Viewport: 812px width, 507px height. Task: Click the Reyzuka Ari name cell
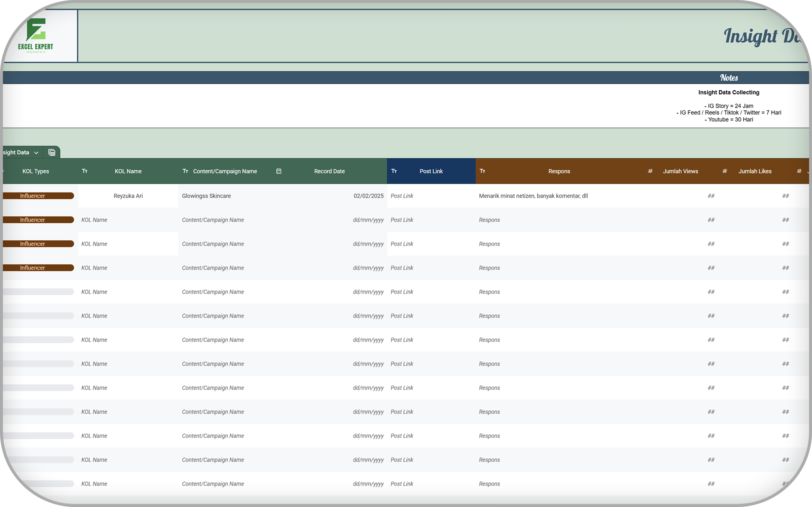(x=128, y=196)
